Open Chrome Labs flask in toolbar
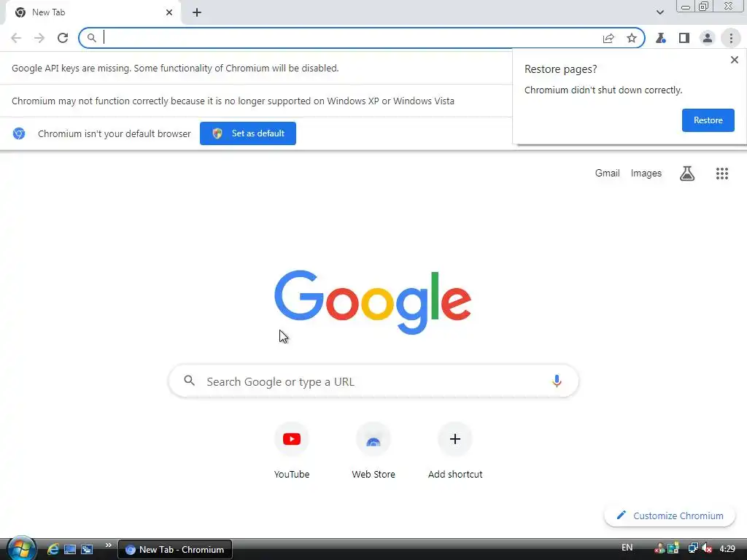This screenshot has height=560, width=747. pyautogui.click(x=660, y=38)
